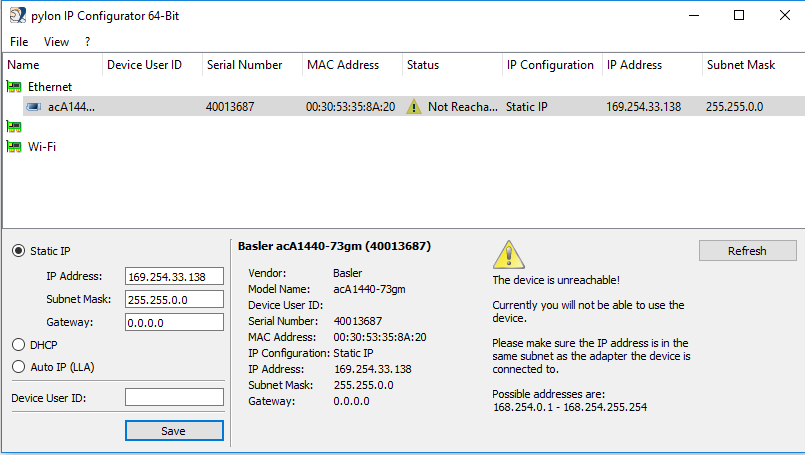The width and height of the screenshot is (805, 455).
Task: Click serial number 40013687 in table row
Action: point(230,107)
